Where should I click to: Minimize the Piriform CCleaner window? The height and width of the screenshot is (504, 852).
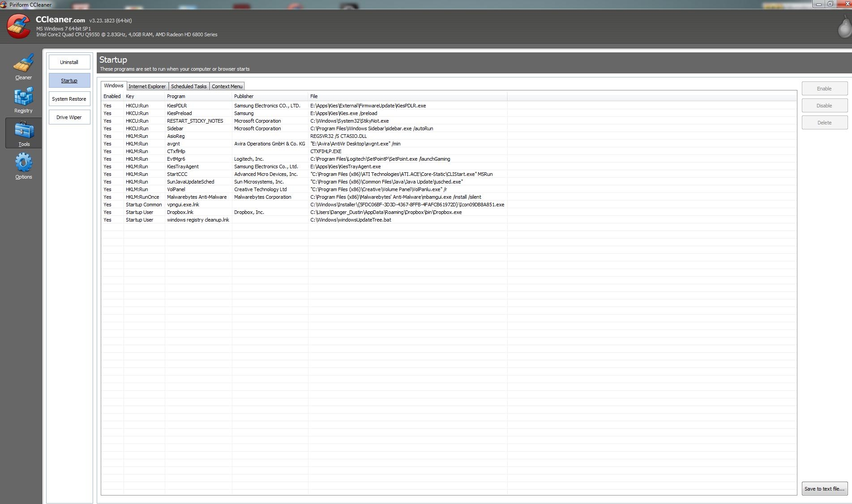(x=818, y=4)
